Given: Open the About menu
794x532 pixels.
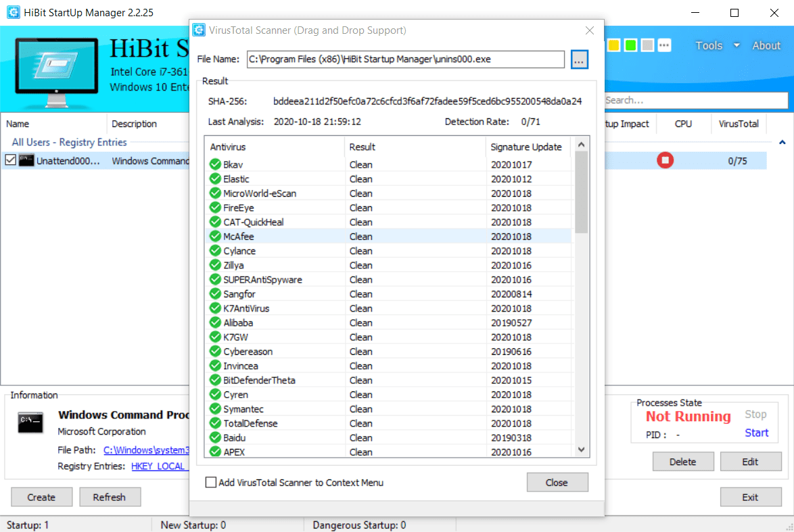Looking at the screenshot, I should tap(766, 45).
